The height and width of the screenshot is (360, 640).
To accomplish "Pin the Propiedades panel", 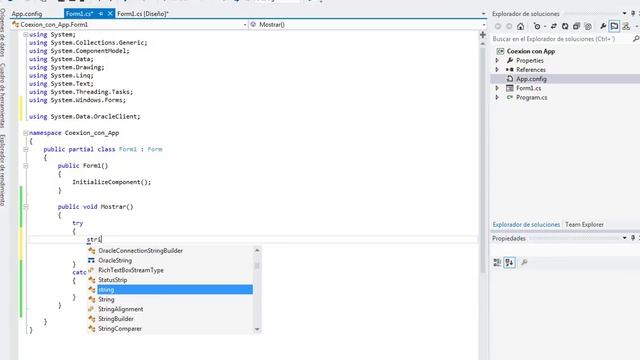I will (633, 238).
